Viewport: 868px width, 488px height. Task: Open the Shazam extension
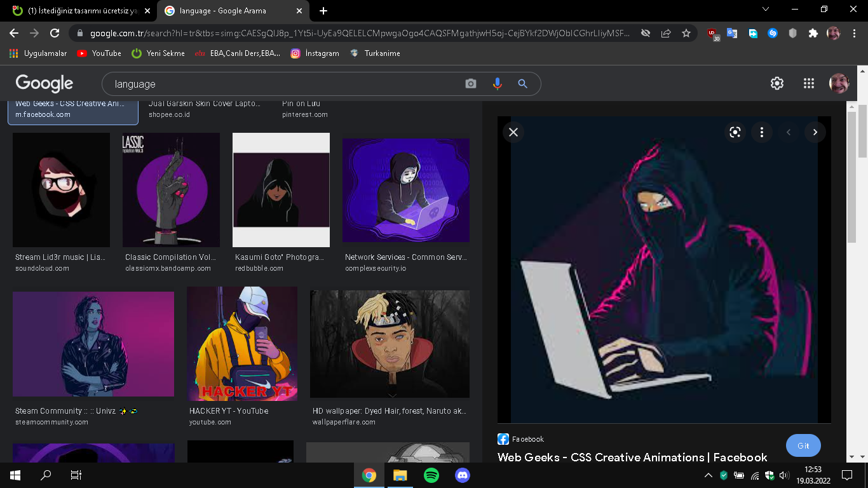773,33
